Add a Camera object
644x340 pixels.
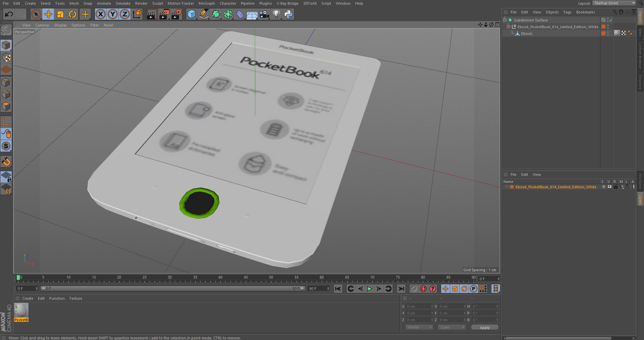pyautogui.click(x=264, y=14)
